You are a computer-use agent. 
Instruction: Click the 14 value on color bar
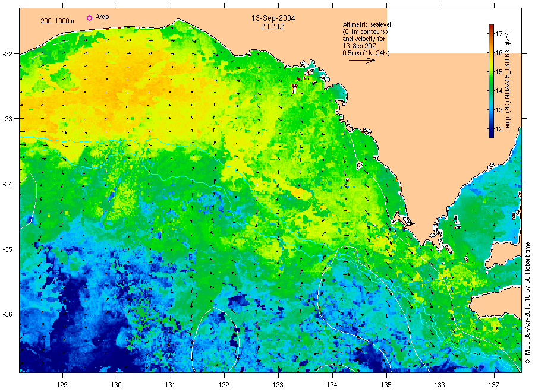pyautogui.click(x=499, y=91)
